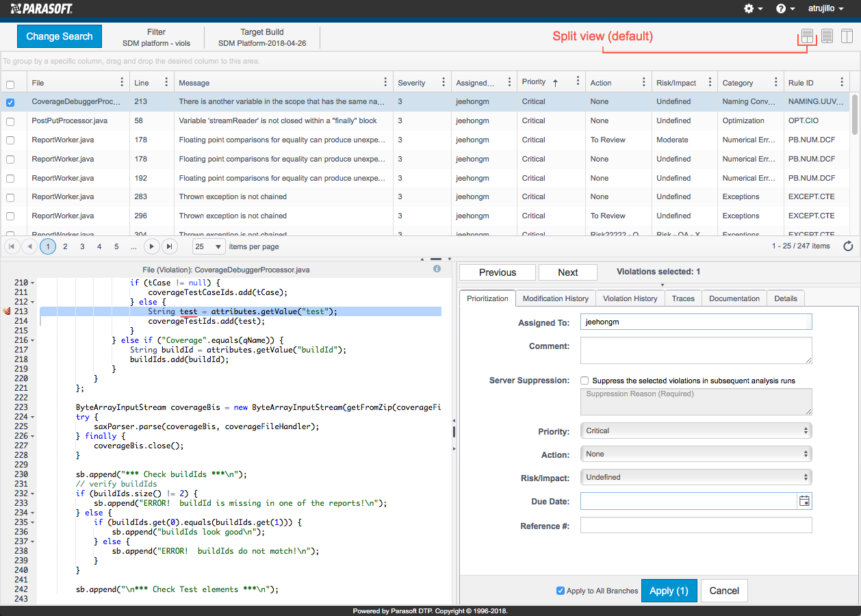Open the Priority dropdown in Prioritization
This screenshot has height=616, width=861.
click(696, 431)
